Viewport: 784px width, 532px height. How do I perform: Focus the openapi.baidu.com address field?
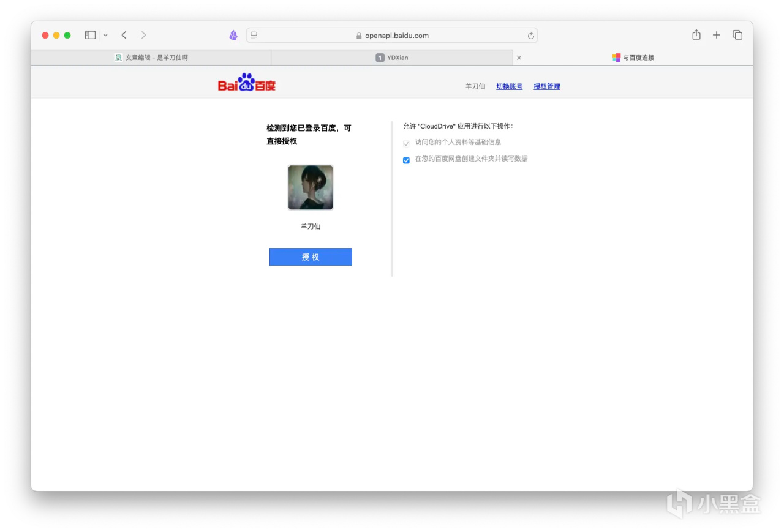pyautogui.click(x=392, y=36)
